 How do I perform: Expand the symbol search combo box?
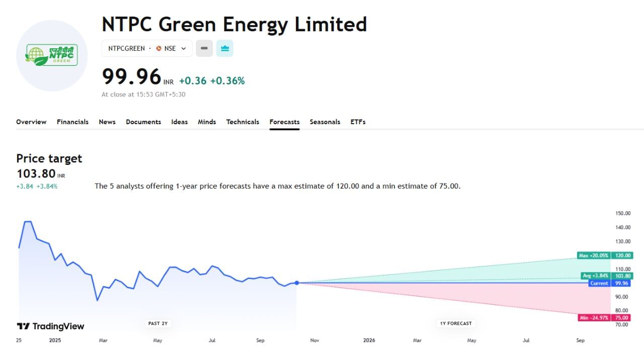[x=147, y=48]
